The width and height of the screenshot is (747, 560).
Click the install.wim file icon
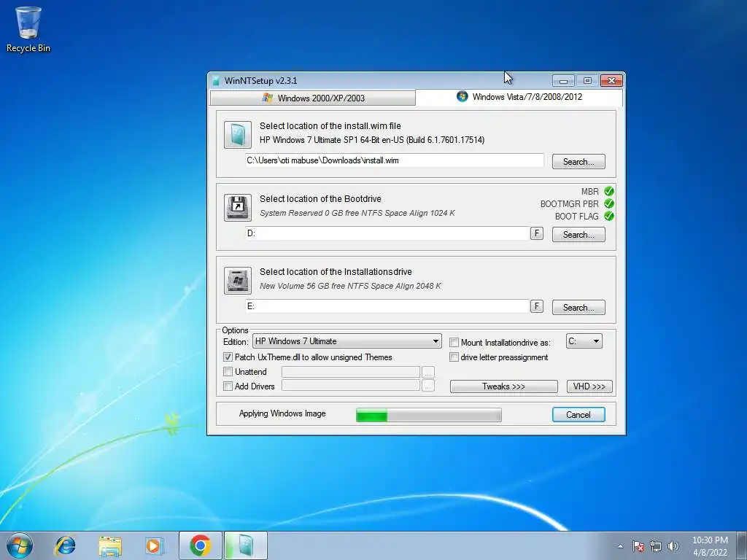(x=238, y=135)
